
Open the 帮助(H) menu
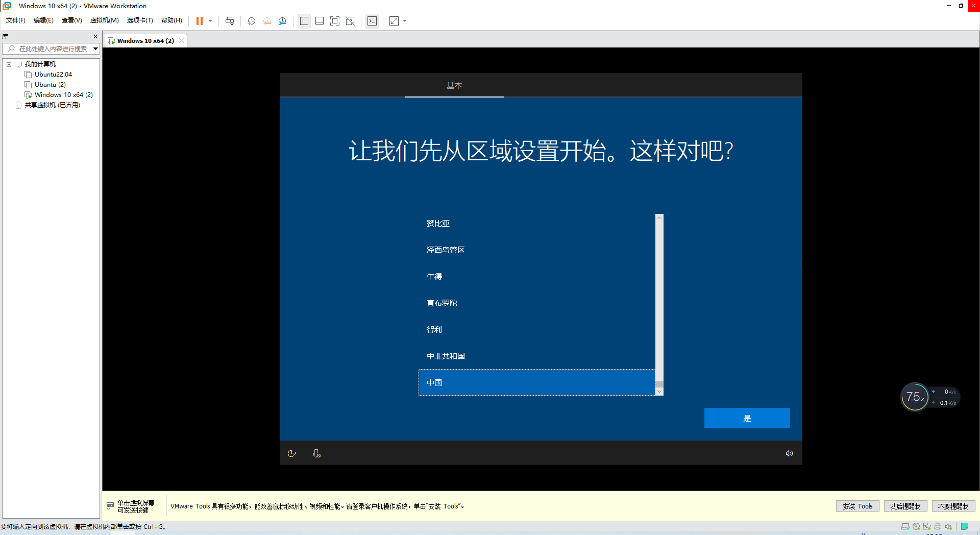click(171, 20)
